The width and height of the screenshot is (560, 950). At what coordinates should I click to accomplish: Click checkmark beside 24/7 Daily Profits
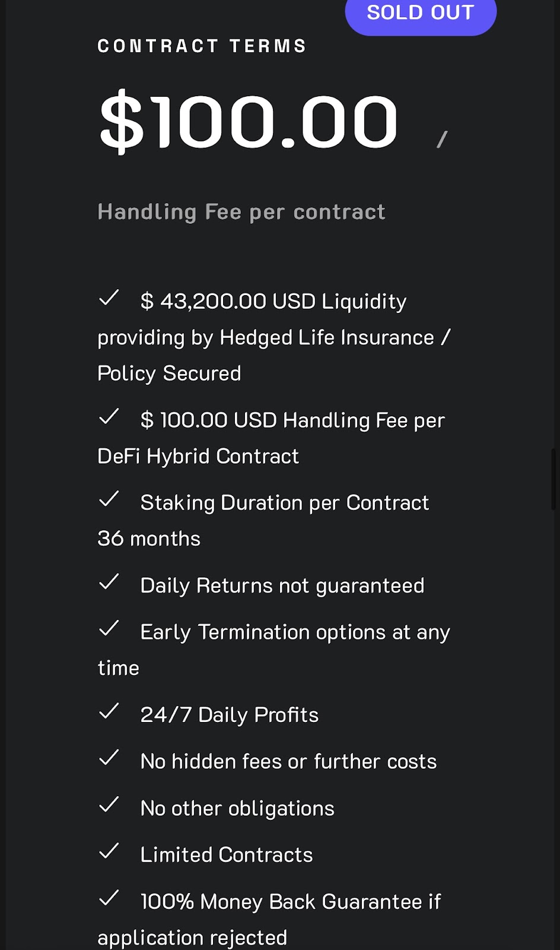(109, 711)
